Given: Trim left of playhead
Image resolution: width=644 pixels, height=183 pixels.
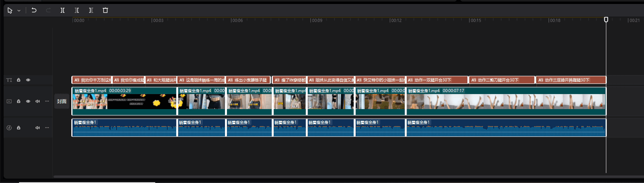Looking at the screenshot, I should pos(76,10).
